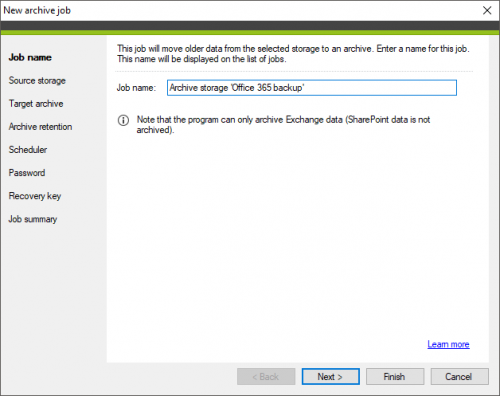The image size is (500, 396).
Task: Click the info icon beside the Exchange note
Action: coord(123,120)
